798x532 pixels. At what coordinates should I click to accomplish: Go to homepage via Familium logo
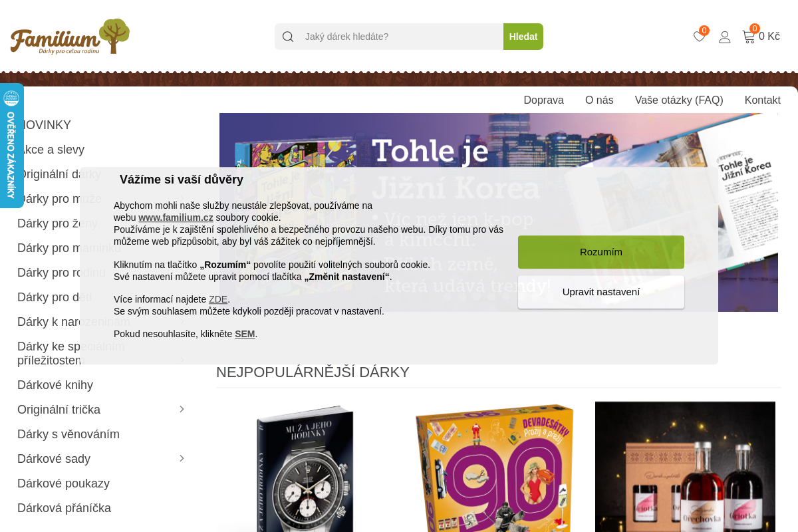(70, 37)
